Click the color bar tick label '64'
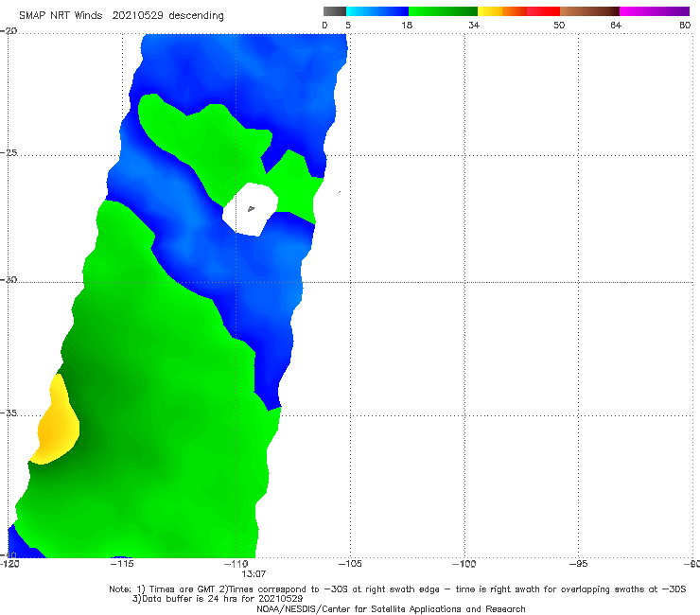The image size is (700, 615). coord(616,25)
